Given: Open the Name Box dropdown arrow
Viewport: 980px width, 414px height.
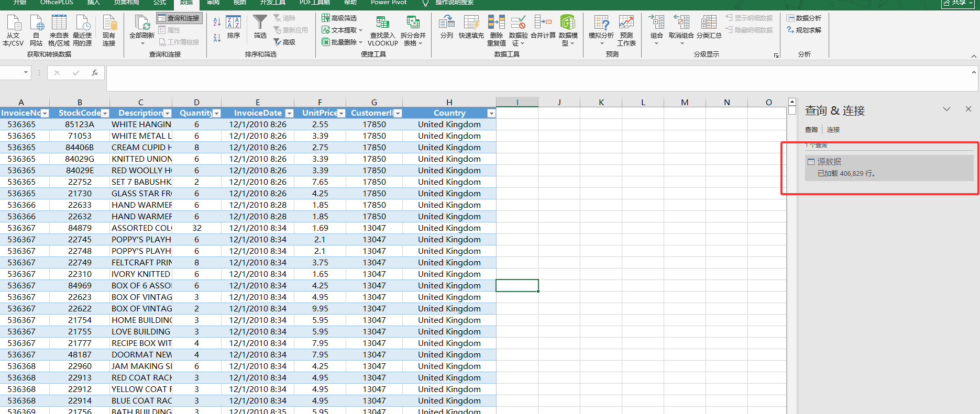Looking at the screenshot, I should click(26, 73).
